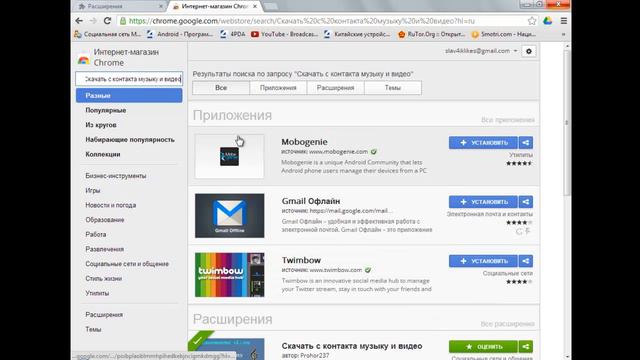Close the Интернет-магазин Chrome tab

tap(255, 6)
